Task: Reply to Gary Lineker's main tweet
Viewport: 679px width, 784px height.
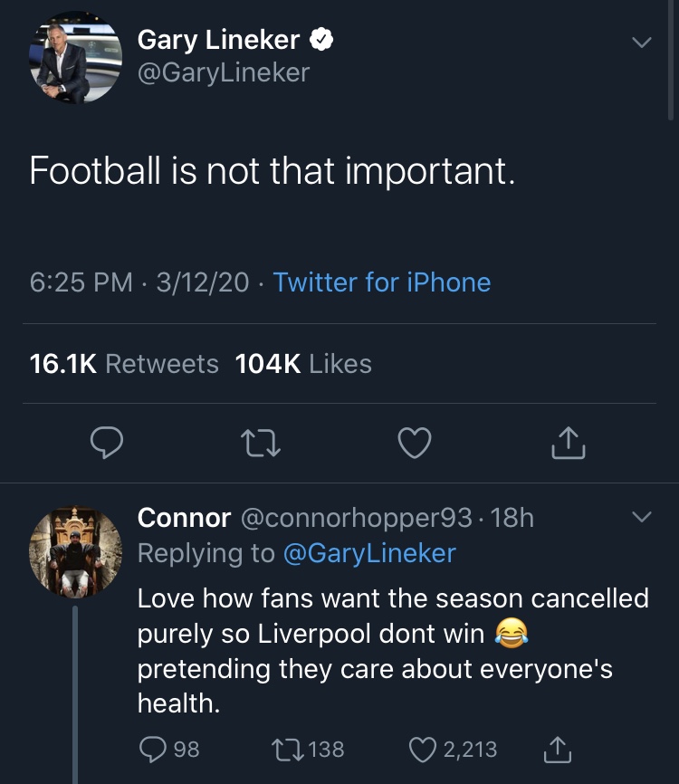Action: (108, 443)
